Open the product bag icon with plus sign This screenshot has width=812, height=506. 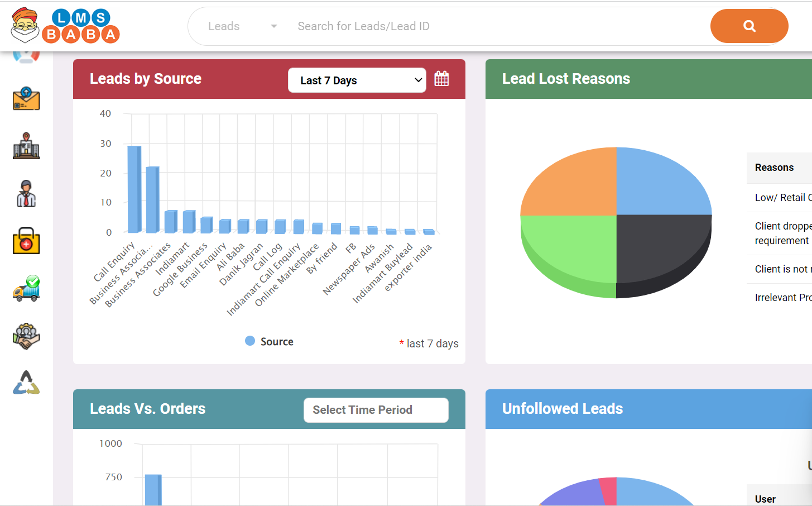tap(26, 241)
